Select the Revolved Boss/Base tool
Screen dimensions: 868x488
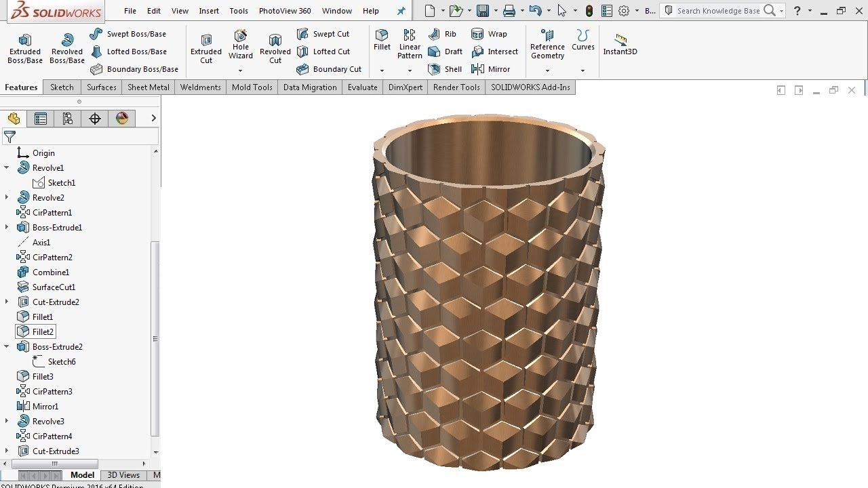(67, 49)
